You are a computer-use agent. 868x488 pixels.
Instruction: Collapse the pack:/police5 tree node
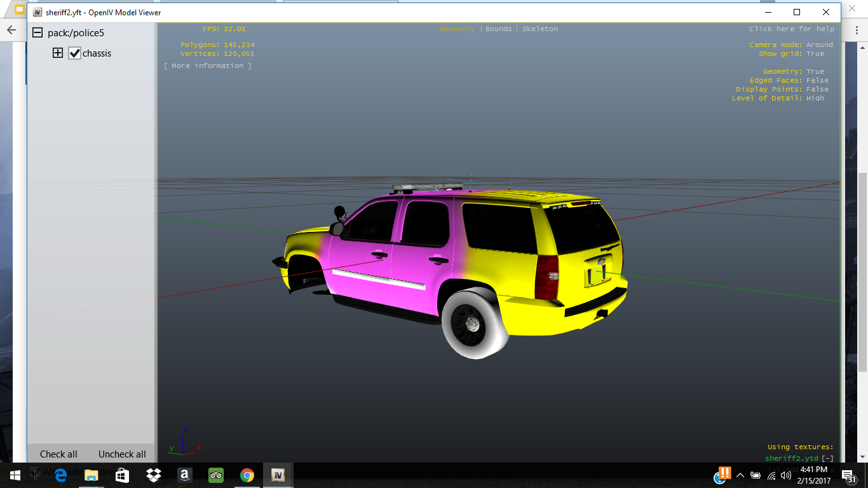37,32
